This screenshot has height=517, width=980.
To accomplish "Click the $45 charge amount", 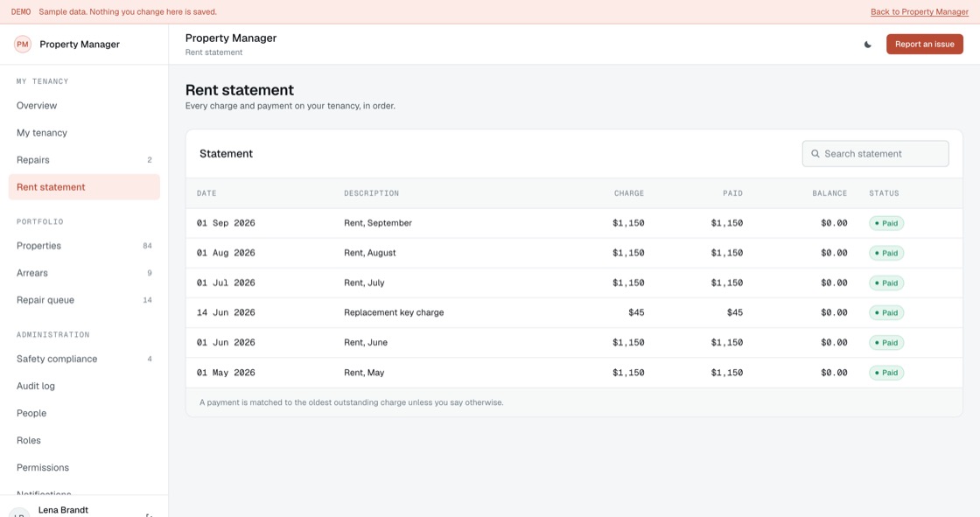I will (x=636, y=312).
